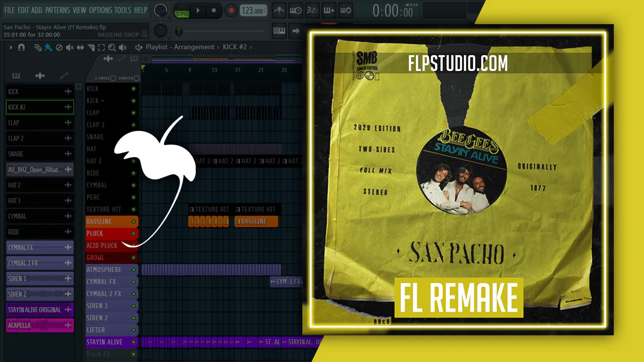Select the Zoom tool in playlist toolbar
644x362 pixels.
[112, 47]
